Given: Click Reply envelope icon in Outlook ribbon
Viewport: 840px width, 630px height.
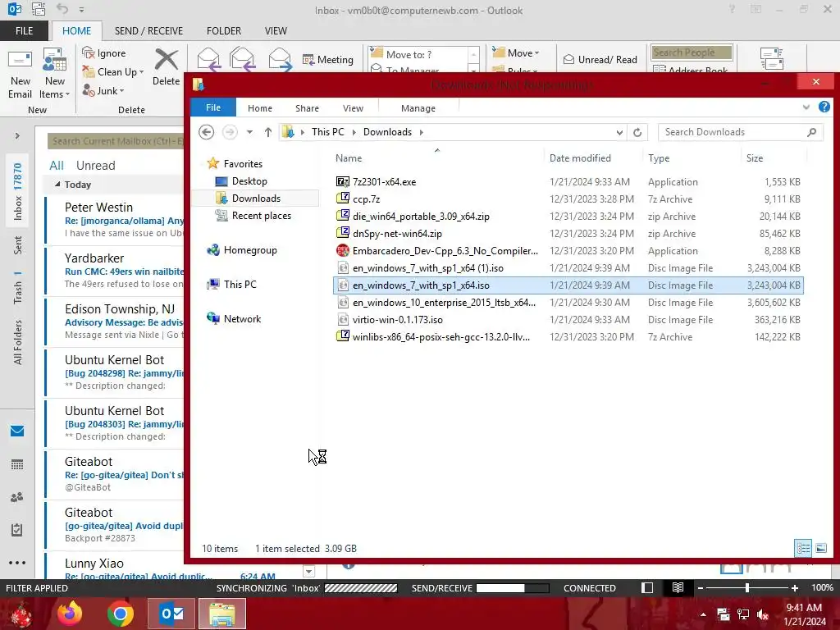Looking at the screenshot, I should 209,59.
